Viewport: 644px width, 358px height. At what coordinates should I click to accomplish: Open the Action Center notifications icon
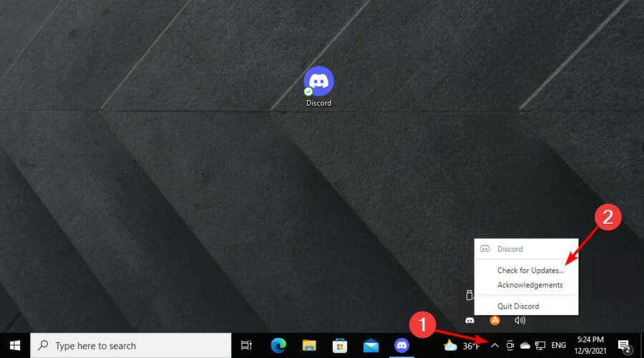click(x=625, y=347)
